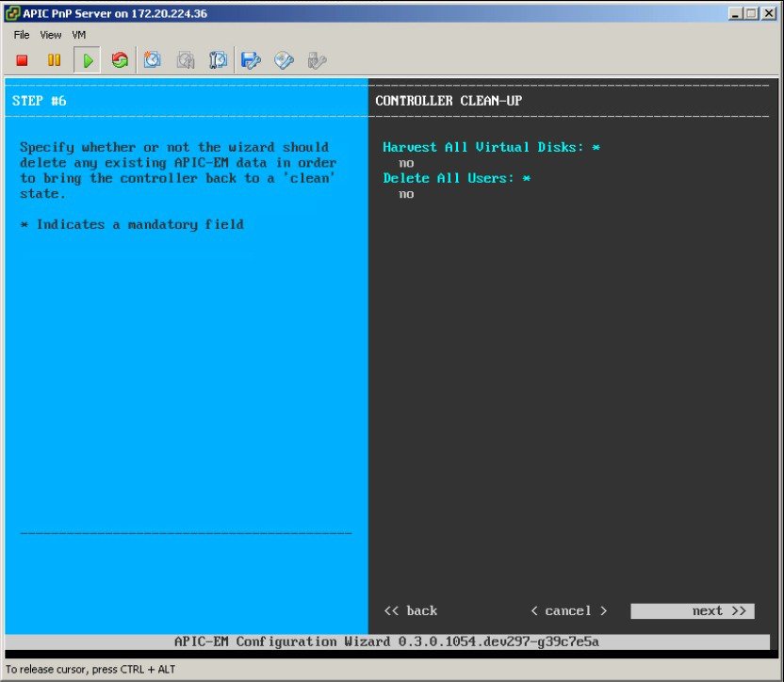Open the VM menu
The height and width of the screenshot is (682, 784).
79,35
